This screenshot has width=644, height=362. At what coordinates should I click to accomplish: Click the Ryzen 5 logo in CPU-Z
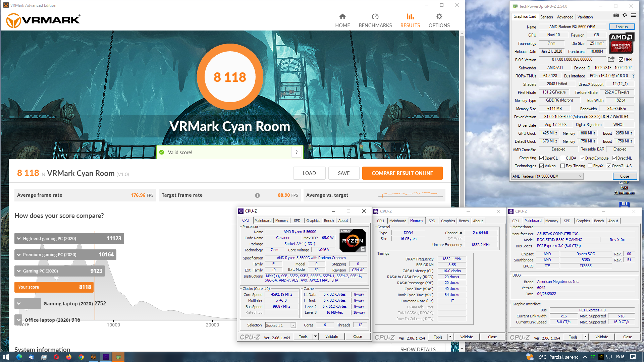(x=353, y=241)
